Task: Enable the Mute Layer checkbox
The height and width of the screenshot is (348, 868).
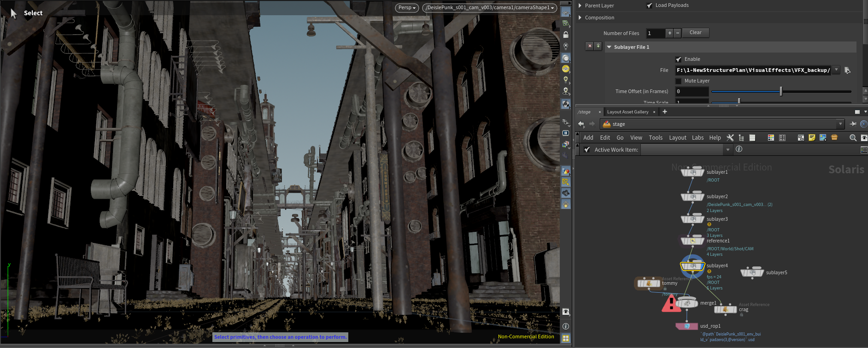Action: pyautogui.click(x=678, y=81)
